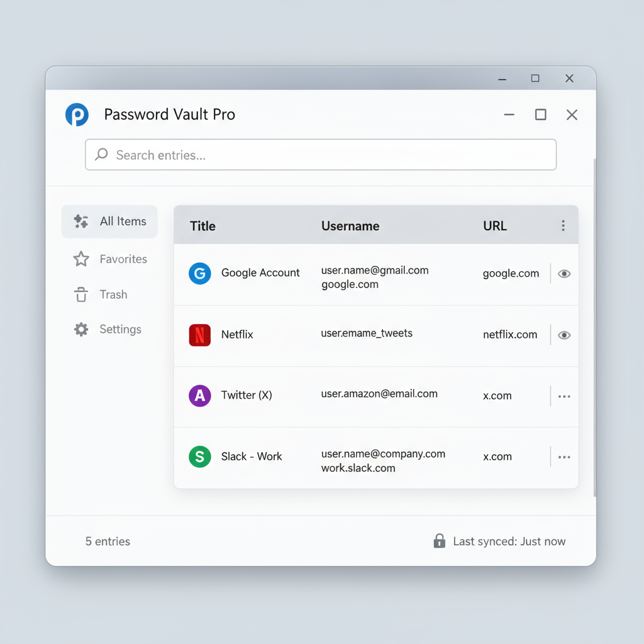Image resolution: width=644 pixels, height=644 pixels.
Task: Minimize window from outer title bar
Action: tap(502, 79)
